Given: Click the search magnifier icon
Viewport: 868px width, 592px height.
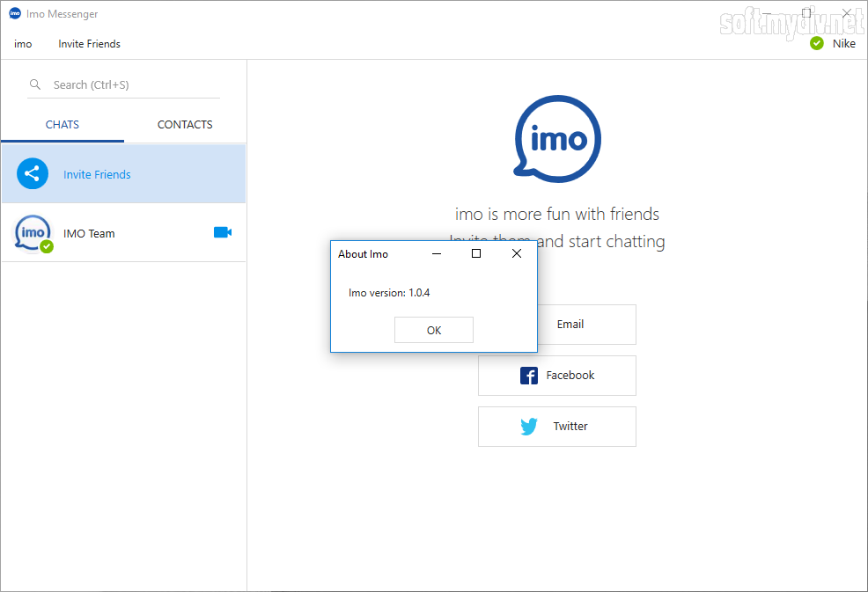Looking at the screenshot, I should 35,84.
